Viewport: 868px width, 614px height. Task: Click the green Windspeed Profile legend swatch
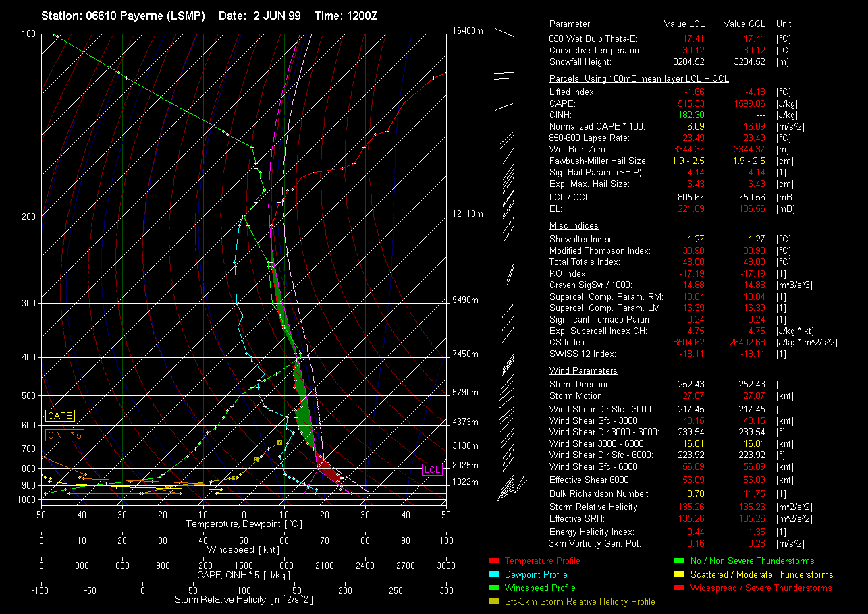[x=493, y=588]
